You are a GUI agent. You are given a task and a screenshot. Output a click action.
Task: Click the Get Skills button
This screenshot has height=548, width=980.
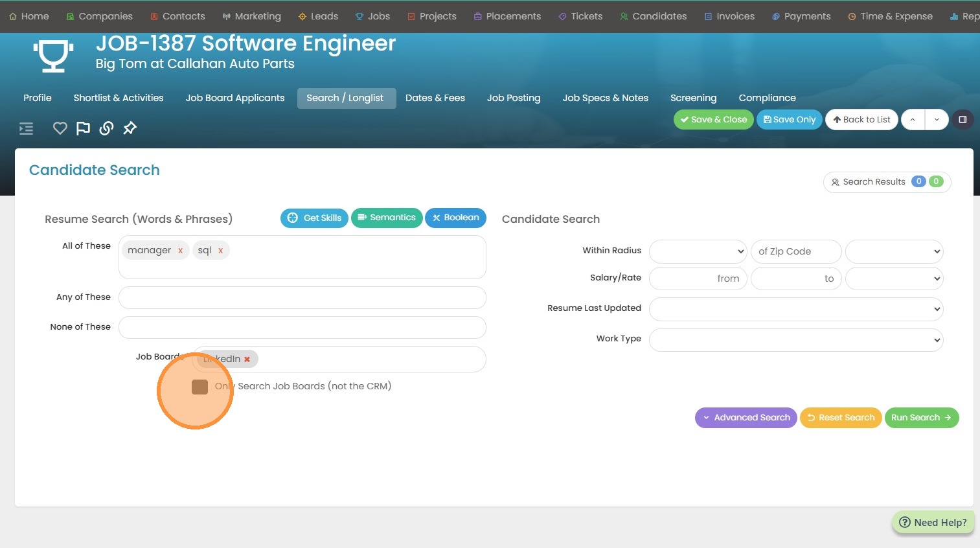coord(315,218)
